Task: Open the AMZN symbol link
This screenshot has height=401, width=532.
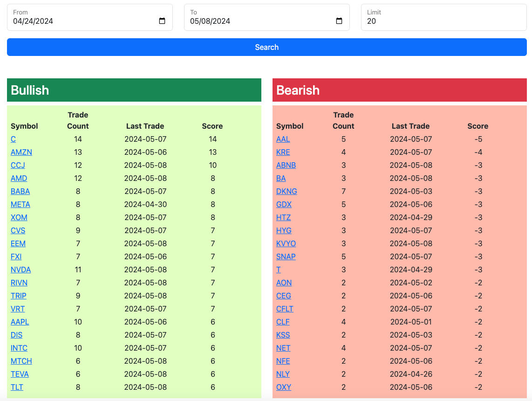Action: (x=21, y=152)
